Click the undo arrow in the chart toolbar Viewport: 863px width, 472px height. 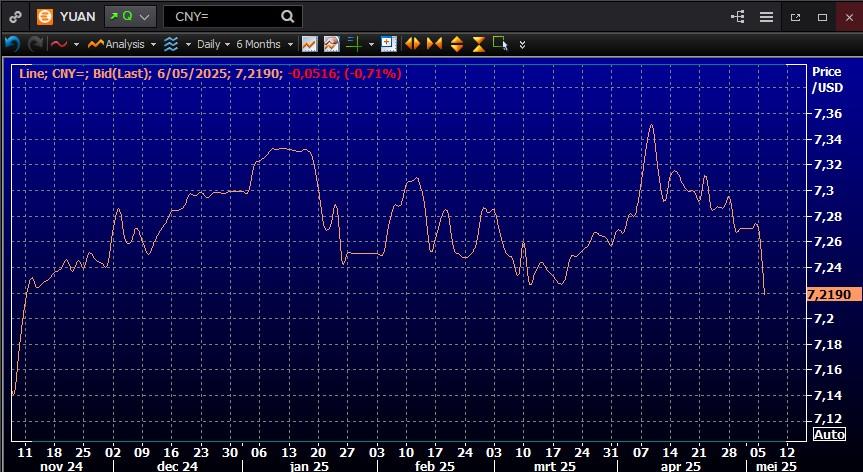pos(12,44)
